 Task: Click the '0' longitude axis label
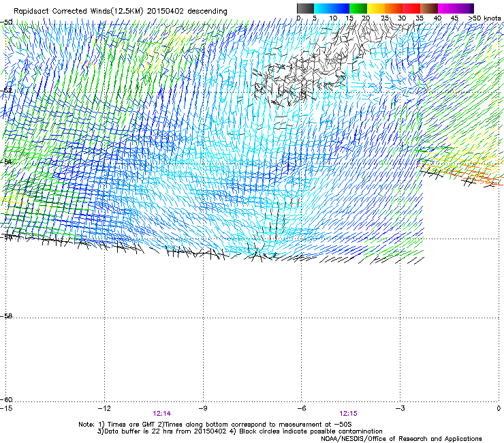pos(499,408)
